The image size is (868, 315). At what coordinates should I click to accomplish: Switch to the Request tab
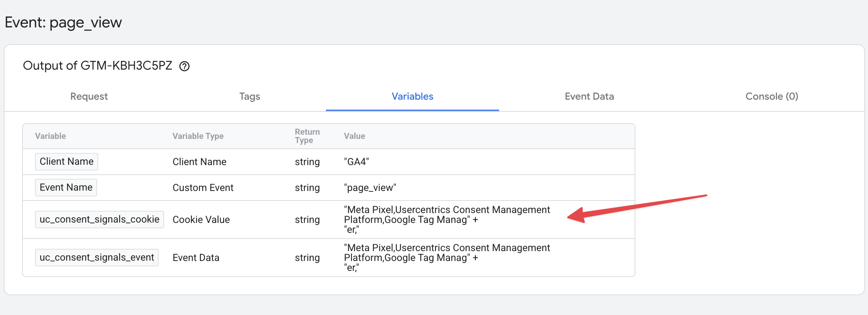pos(89,96)
